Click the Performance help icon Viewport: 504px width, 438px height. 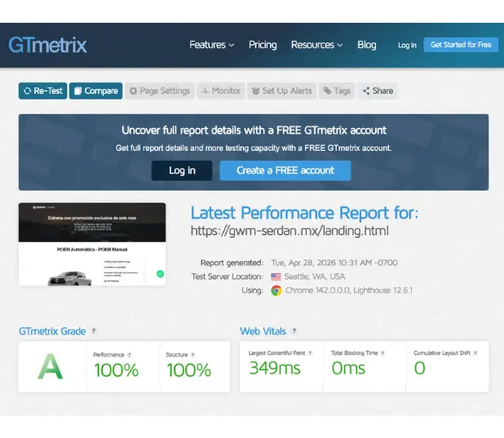tap(129, 355)
